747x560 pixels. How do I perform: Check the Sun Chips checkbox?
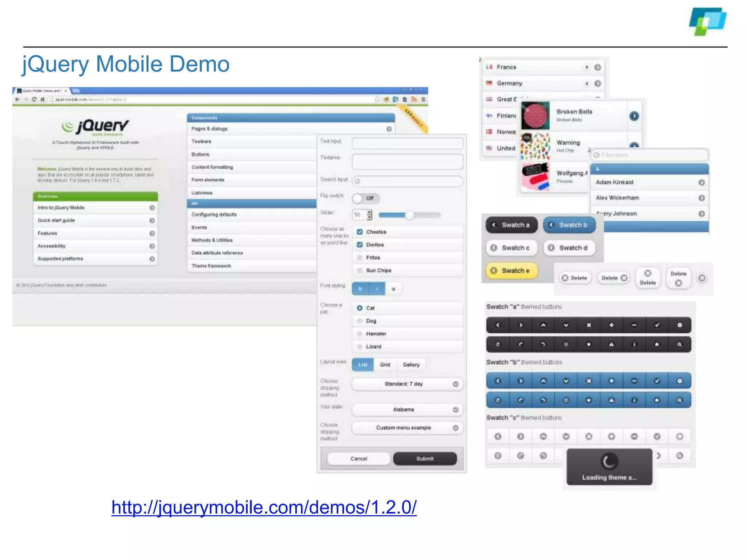(x=360, y=270)
